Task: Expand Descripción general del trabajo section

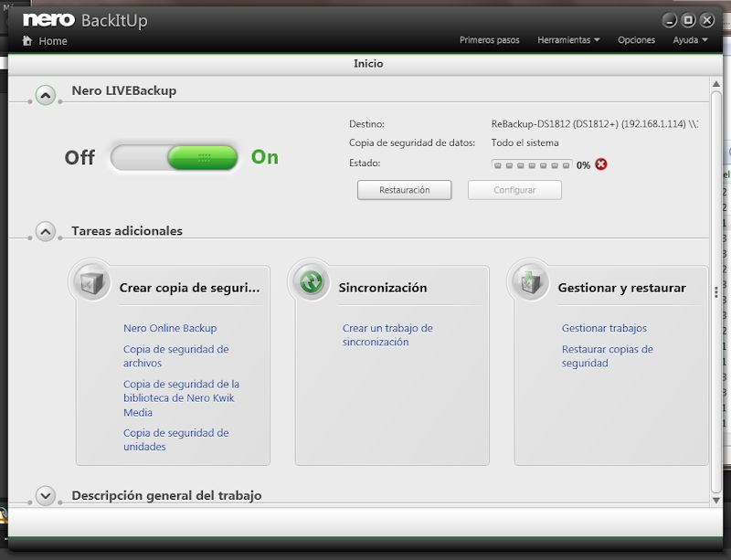Action: point(45,496)
